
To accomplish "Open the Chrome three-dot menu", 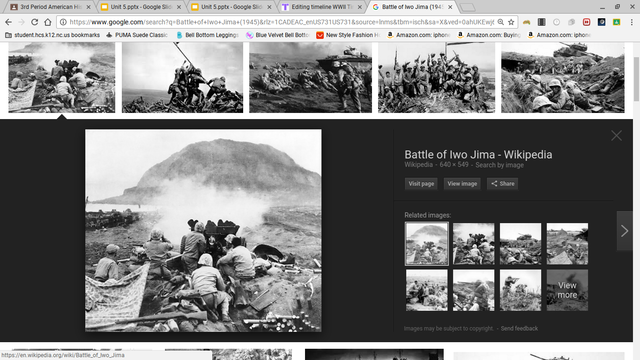I will coord(631,22).
